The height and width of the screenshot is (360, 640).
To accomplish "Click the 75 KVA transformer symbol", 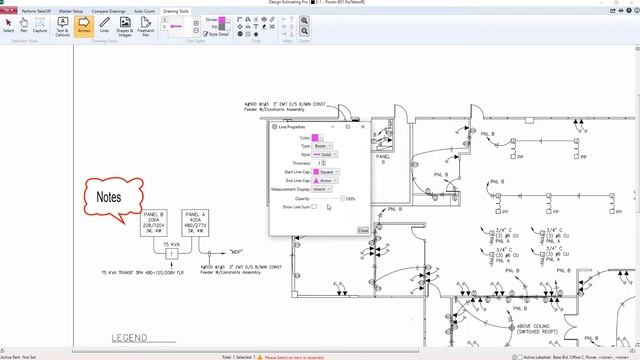I will pos(171,253).
